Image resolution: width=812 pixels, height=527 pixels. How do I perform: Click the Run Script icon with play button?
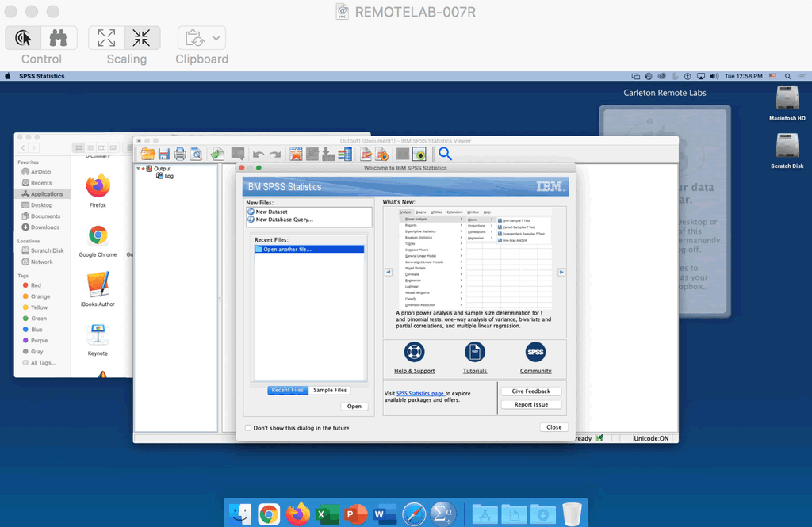click(x=382, y=154)
